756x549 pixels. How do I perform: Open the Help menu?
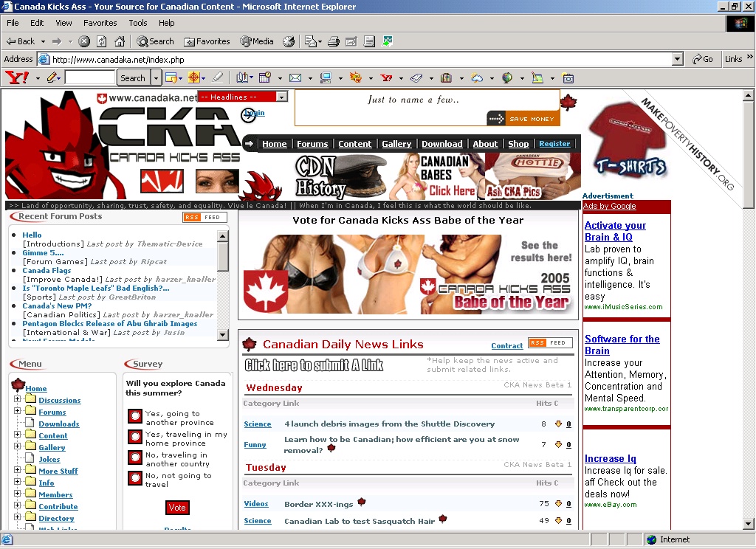coord(166,23)
